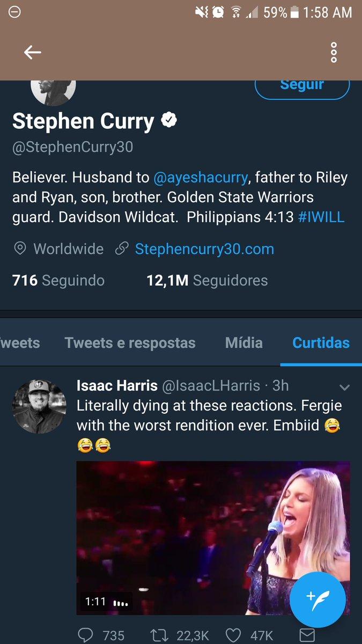Open Isaac Harris profile picture
This screenshot has height=644, width=362.
coord(39,406)
